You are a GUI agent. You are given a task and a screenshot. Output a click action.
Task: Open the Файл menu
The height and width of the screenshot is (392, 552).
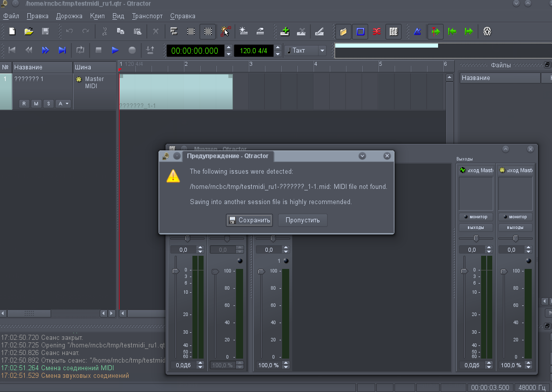11,16
